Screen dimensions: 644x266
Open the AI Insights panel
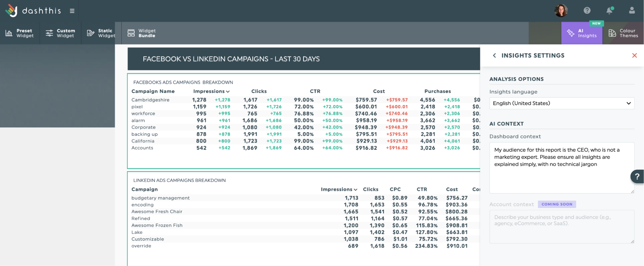tap(582, 33)
